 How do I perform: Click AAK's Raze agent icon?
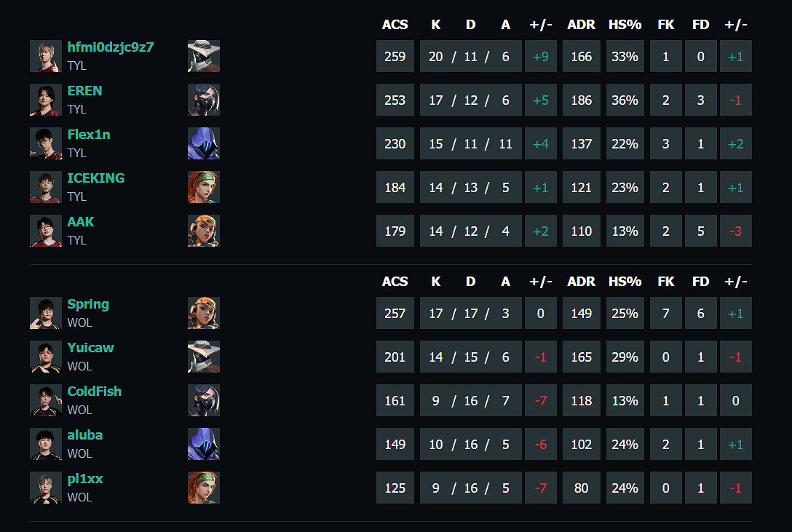click(x=203, y=231)
